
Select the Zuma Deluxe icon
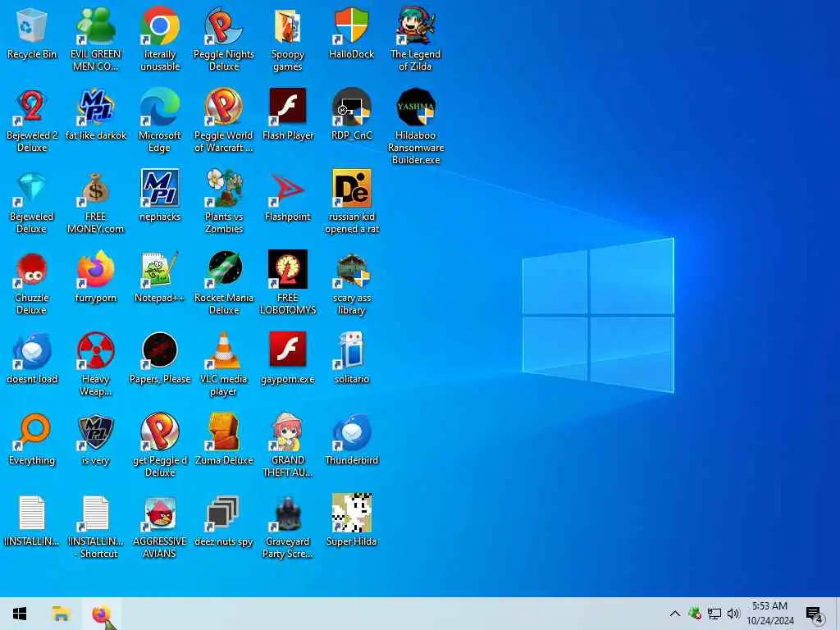click(x=224, y=440)
